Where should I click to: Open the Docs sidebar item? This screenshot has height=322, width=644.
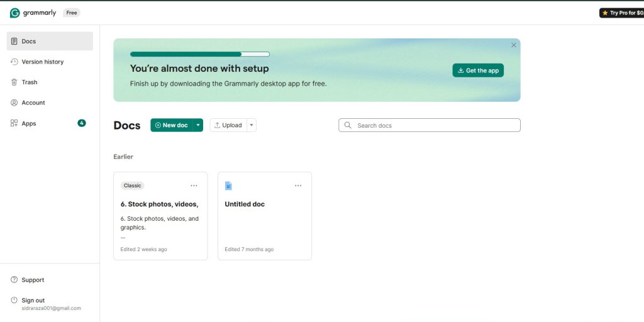tap(50, 41)
